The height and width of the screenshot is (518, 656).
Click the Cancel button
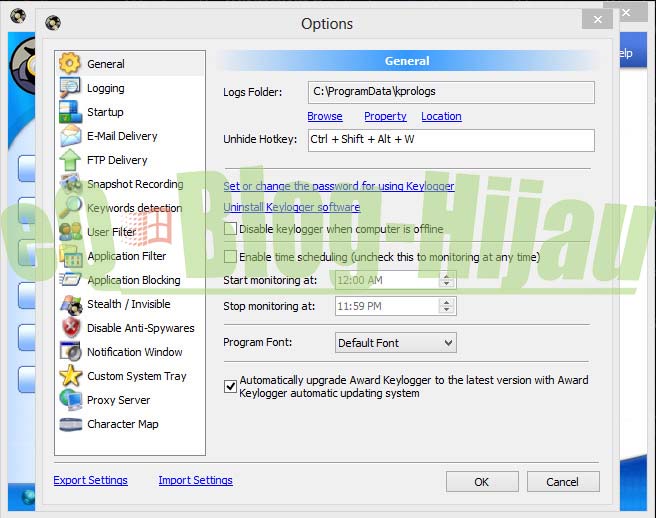[563, 482]
